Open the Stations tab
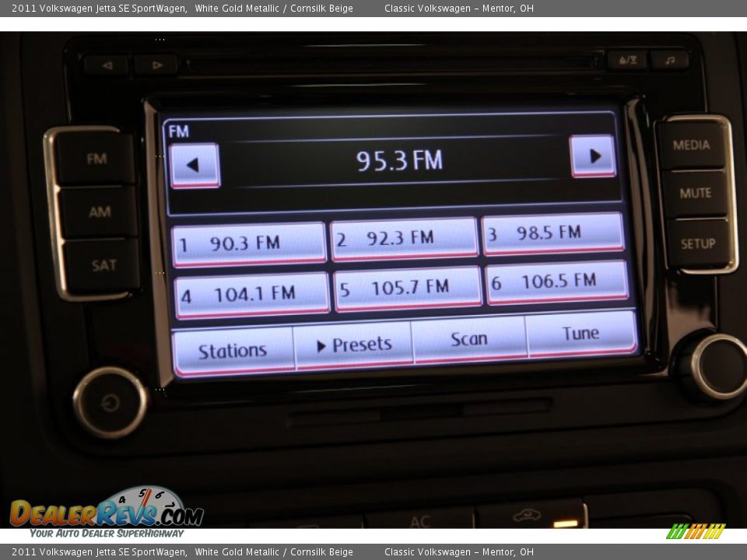The image size is (747, 560). 232,351
